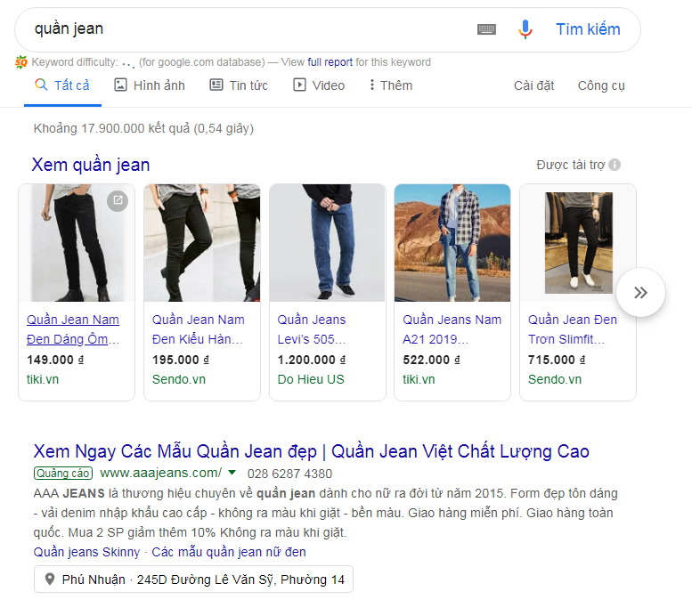Open thumbnail of Quần Jean Nam Đen Kiểu Hàn
Screen dimensions: 692x616
point(202,243)
